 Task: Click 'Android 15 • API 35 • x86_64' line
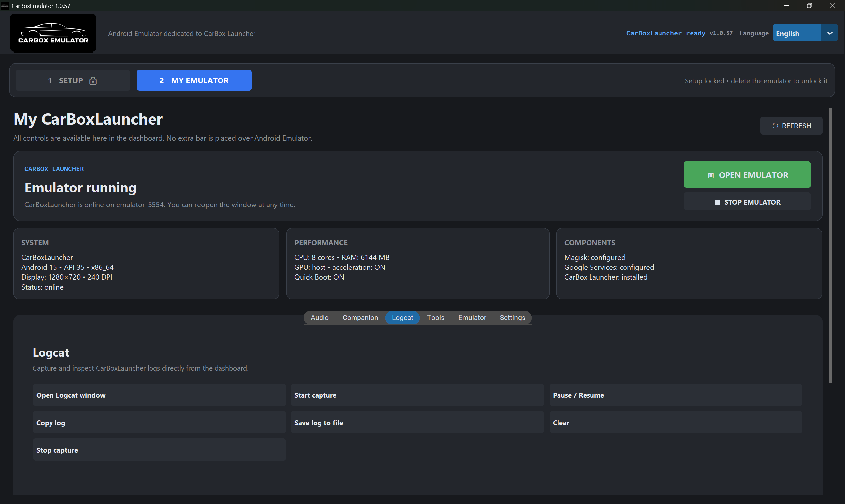tap(67, 267)
